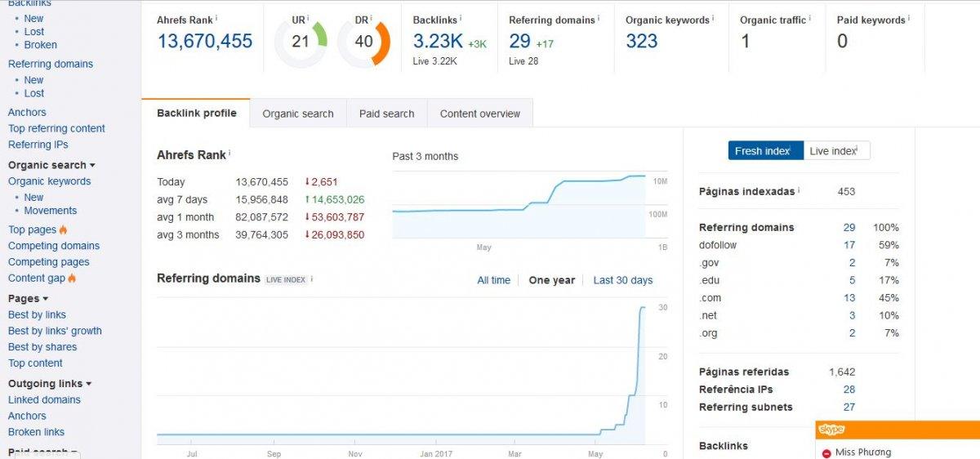Select the Last 30 days chart range

[623, 280]
